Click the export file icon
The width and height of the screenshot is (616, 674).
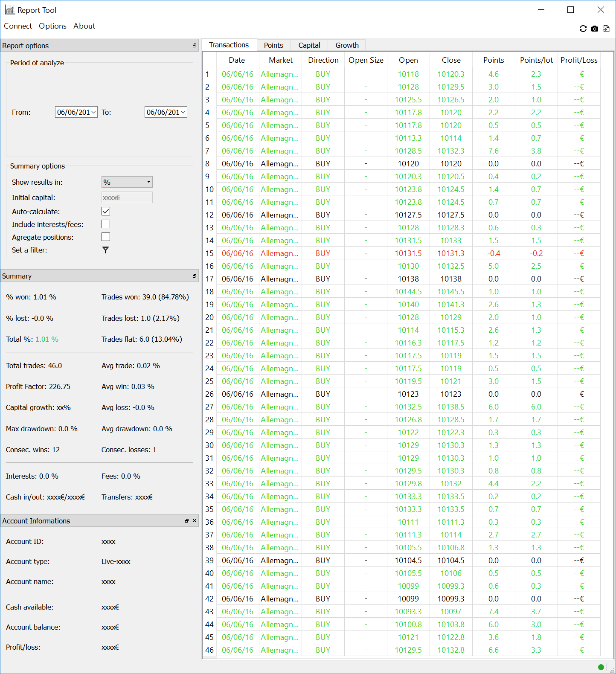[606, 29]
